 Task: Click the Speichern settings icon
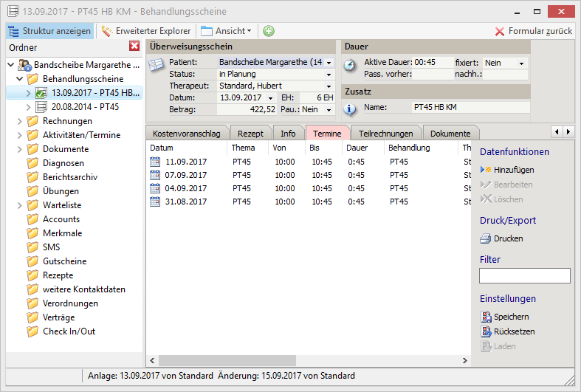tap(486, 317)
